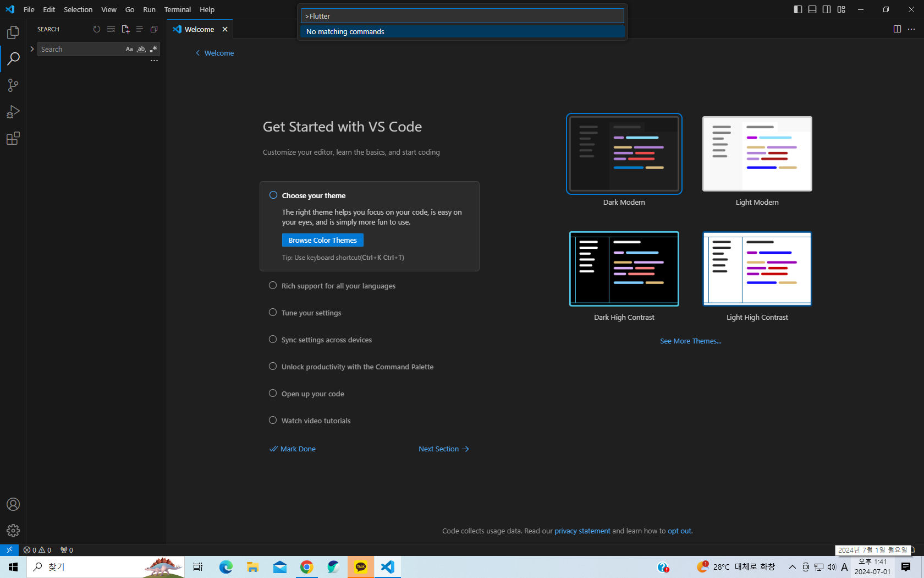Click the View as Tree icon

pyautogui.click(x=140, y=29)
